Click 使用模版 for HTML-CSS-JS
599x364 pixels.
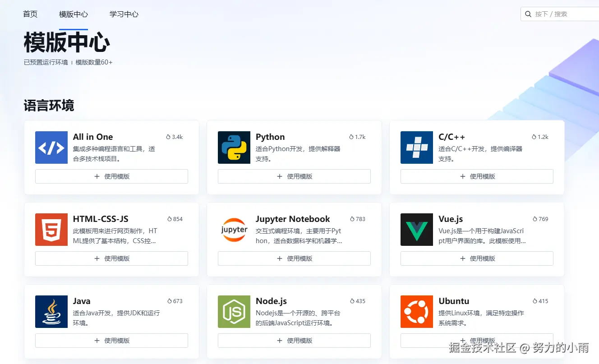pos(111,258)
